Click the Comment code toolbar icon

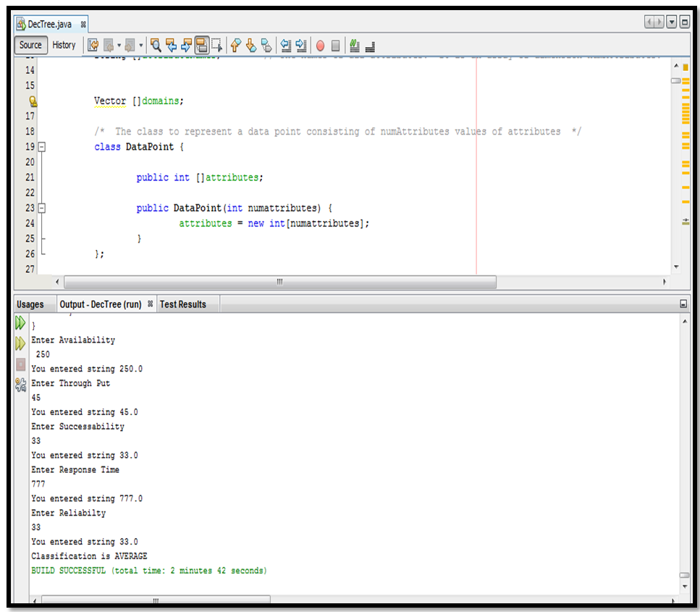(x=354, y=45)
